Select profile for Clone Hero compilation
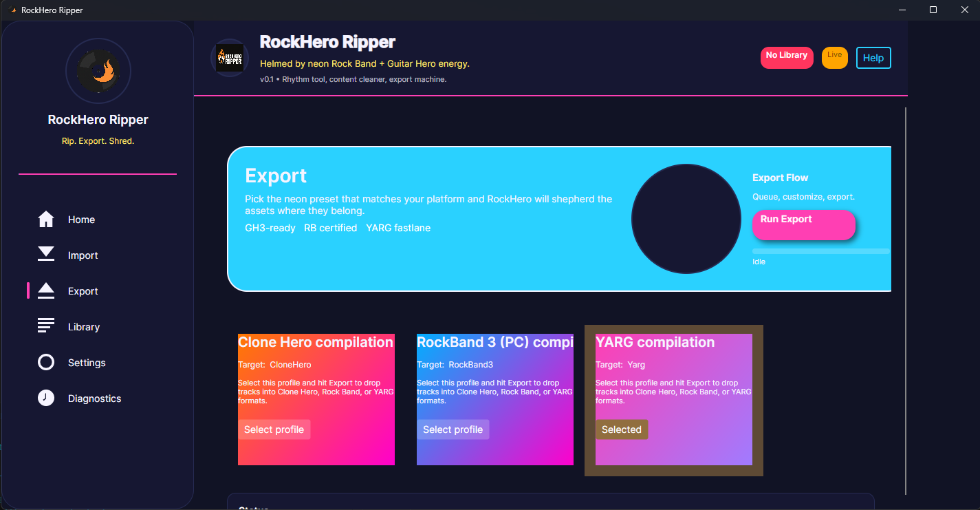The image size is (980, 510). (274, 429)
